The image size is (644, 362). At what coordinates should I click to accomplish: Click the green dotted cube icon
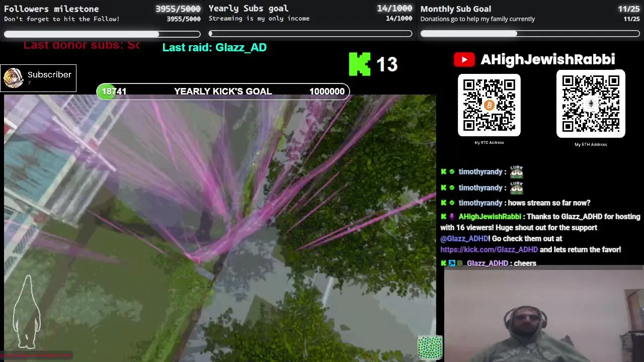point(430,348)
